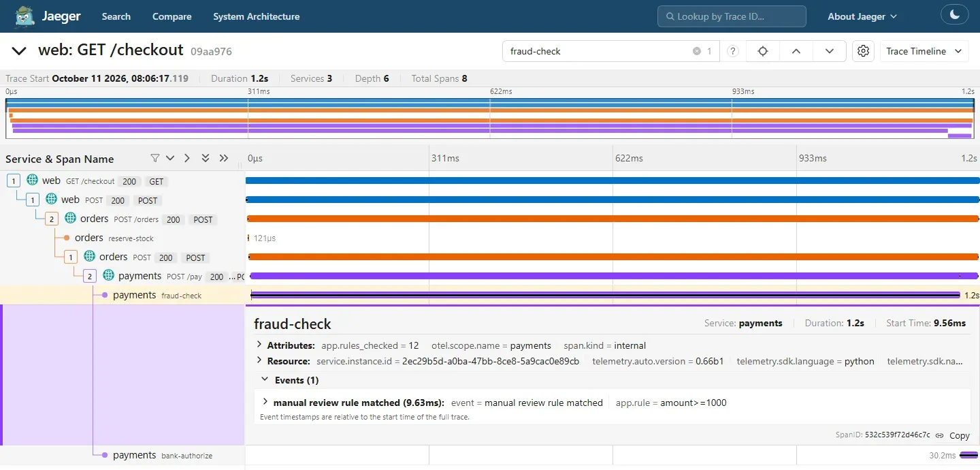The height and width of the screenshot is (470, 980).
Task: Open System Architecture page
Action: [256, 16]
